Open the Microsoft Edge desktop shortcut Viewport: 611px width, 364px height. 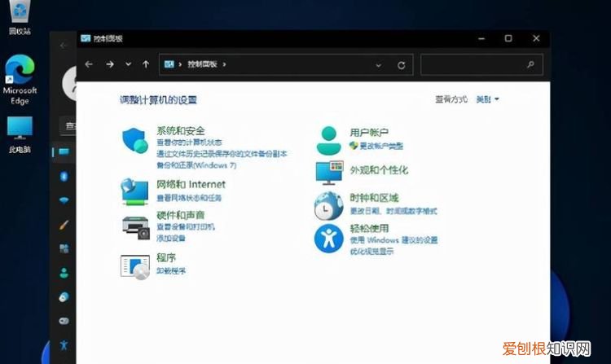[x=20, y=80]
